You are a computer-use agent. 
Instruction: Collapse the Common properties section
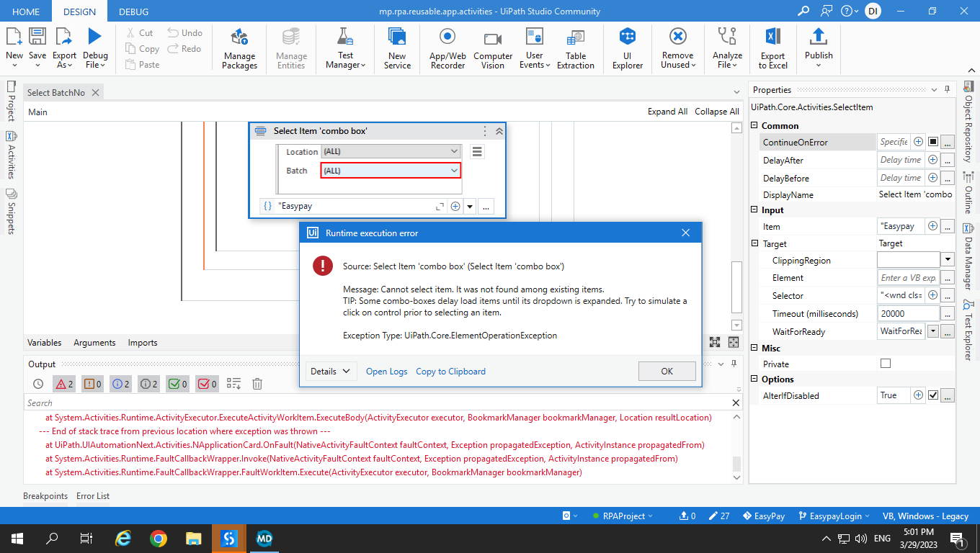754,126
